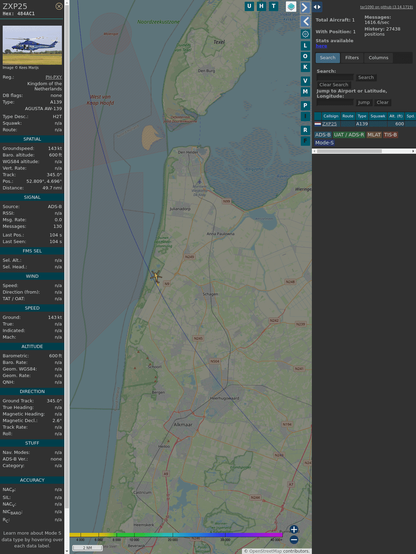Switch to the Filters tab

(x=352, y=58)
